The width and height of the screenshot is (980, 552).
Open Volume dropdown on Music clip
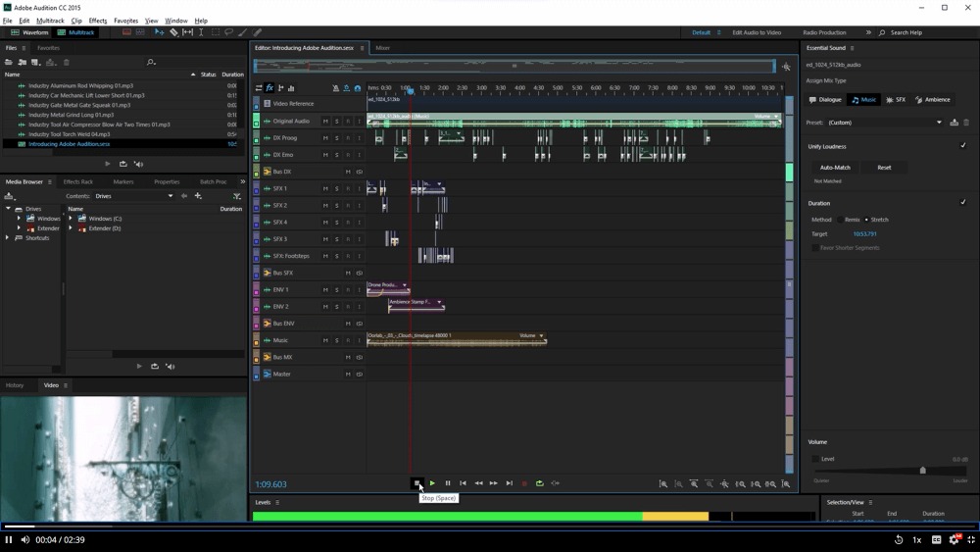click(541, 335)
